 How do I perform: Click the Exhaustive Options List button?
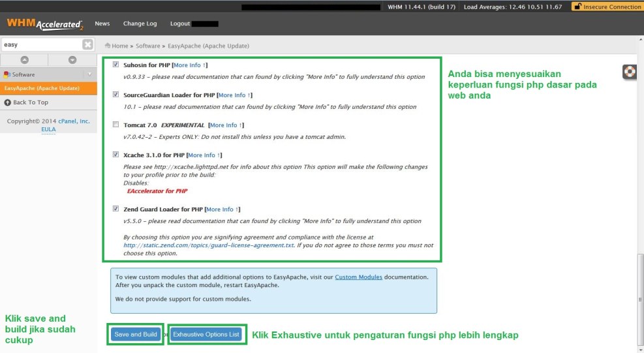(x=206, y=335)
